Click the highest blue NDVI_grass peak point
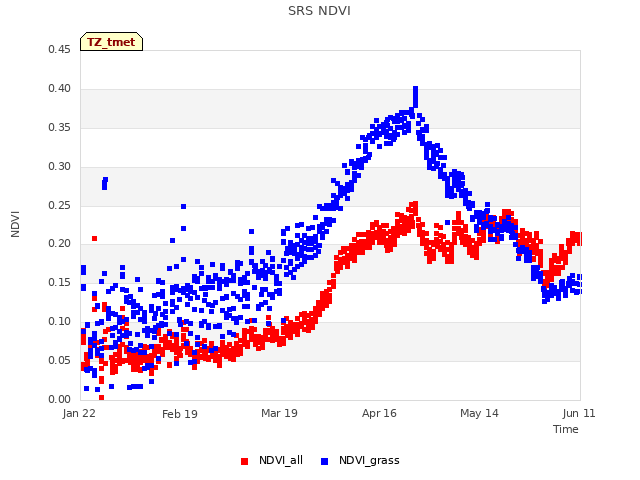640x480 pixels. (416, 89)
